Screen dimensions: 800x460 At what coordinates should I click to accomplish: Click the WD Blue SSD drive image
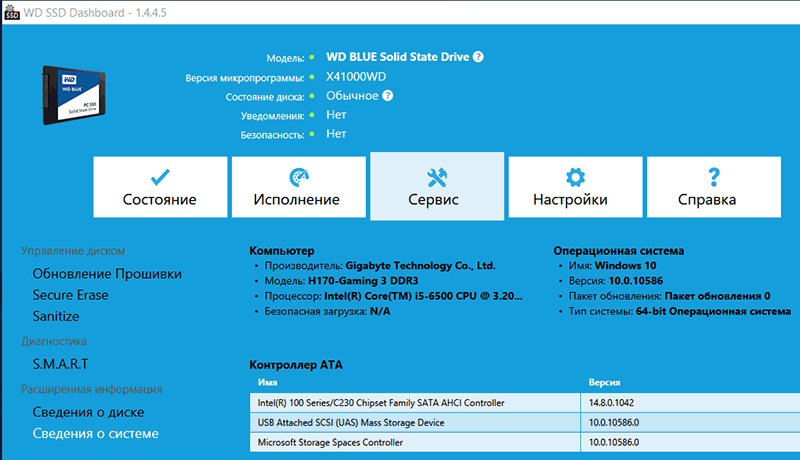tap(74, 95)
